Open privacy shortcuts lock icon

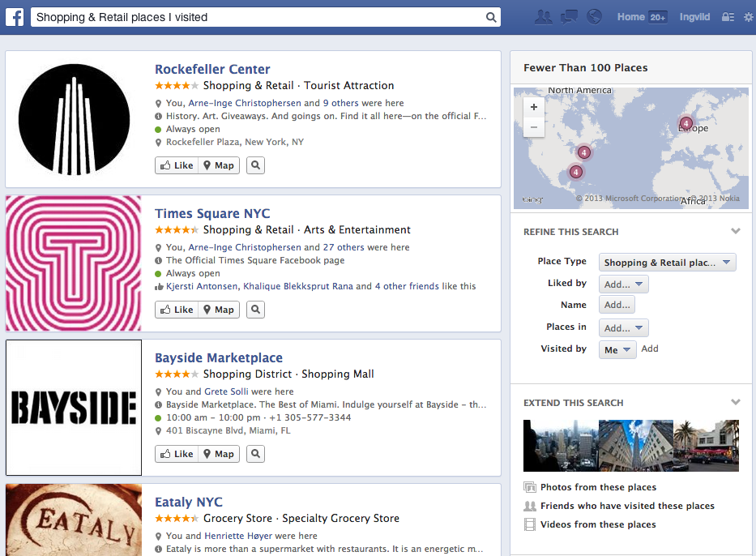728,17
